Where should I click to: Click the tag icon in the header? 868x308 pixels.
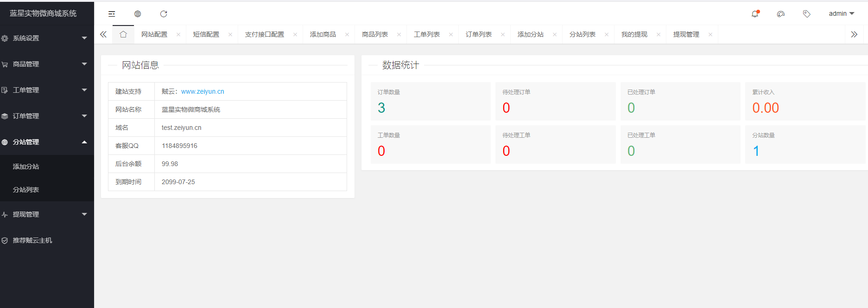coord(807,14)
